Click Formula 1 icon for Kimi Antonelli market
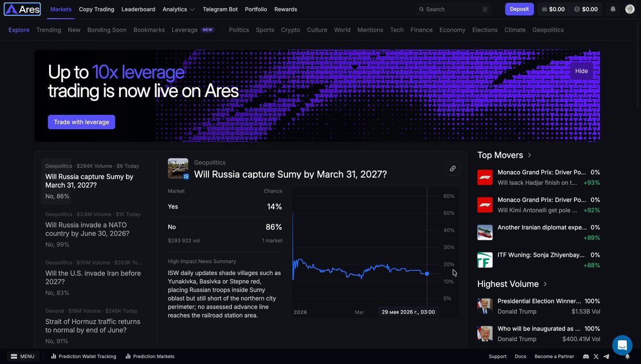This screenshot has width=641, height=364. (484, 205)
